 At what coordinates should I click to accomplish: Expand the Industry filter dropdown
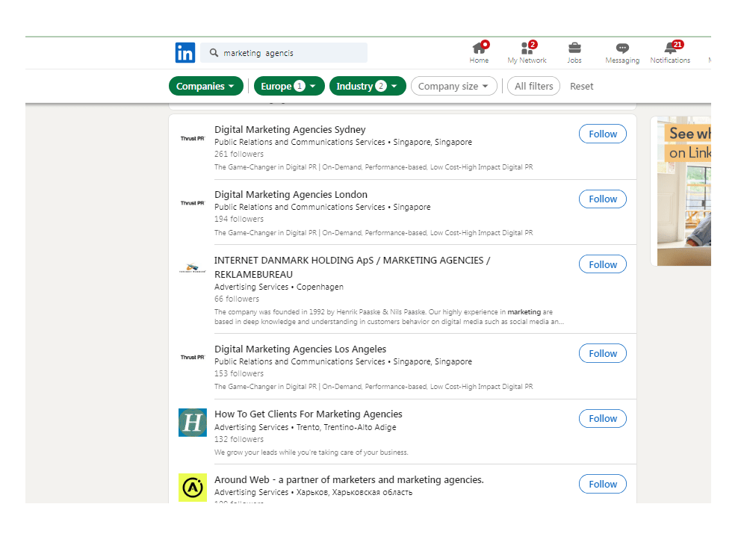tap(368, 86)
